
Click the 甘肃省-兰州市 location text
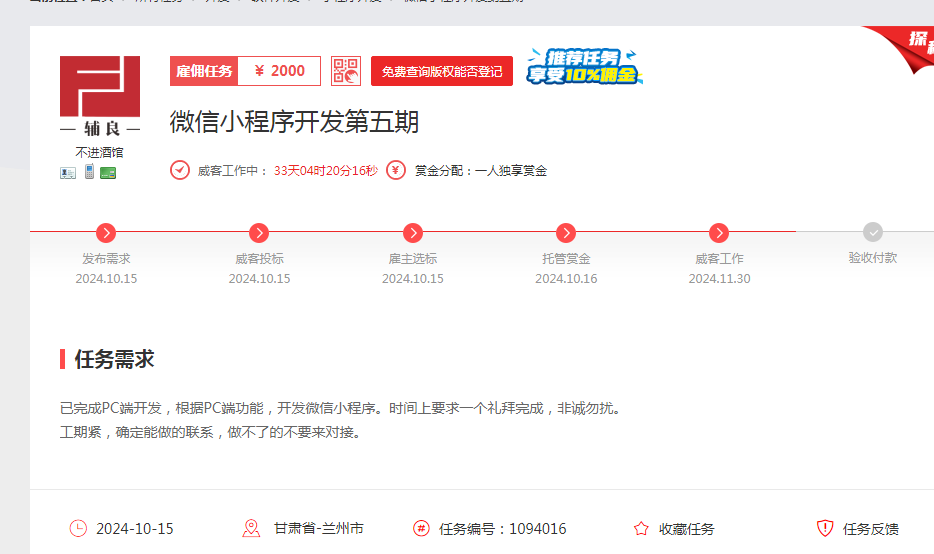319,528
